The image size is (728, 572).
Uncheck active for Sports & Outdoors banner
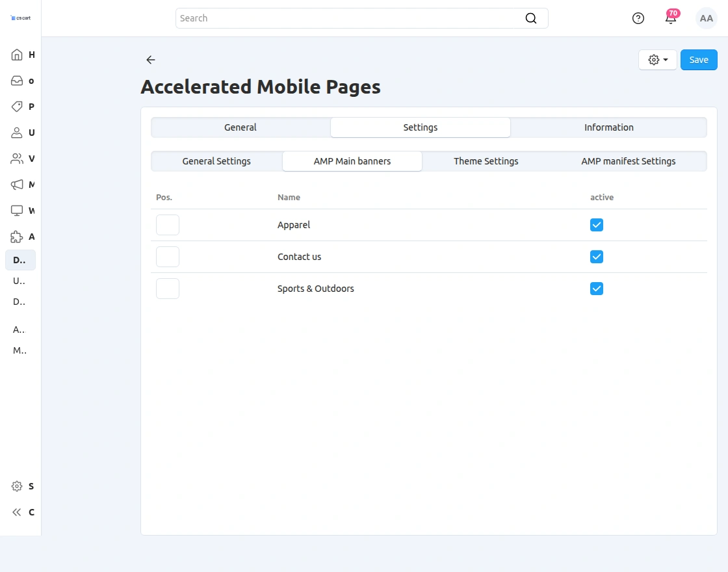[x=597, y=289]
